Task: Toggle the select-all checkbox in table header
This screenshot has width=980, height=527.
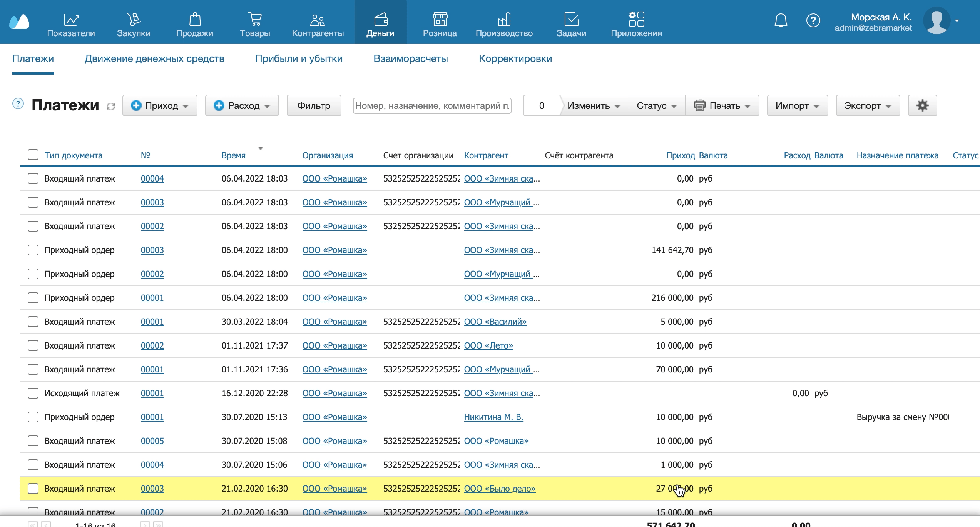Action: (33, 155)
